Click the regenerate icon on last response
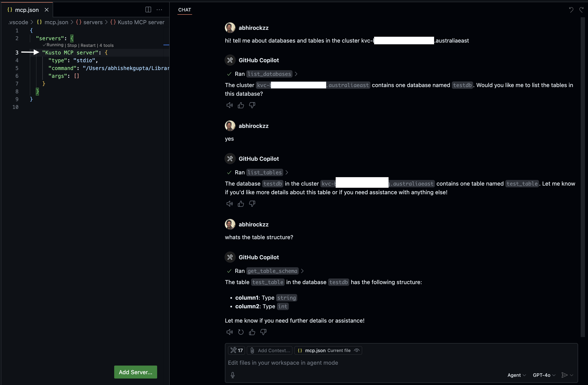This screenshot has width=588, height=385. [241, 332]
